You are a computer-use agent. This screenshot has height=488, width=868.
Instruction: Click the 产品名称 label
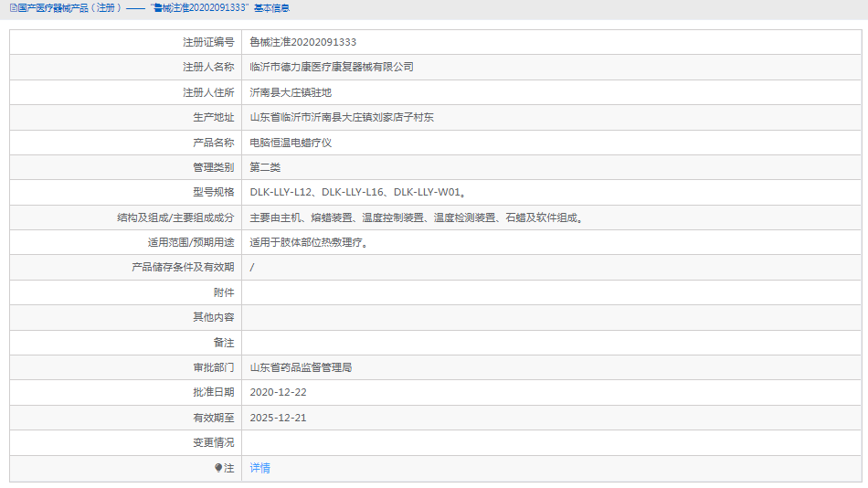click(214, 143)
